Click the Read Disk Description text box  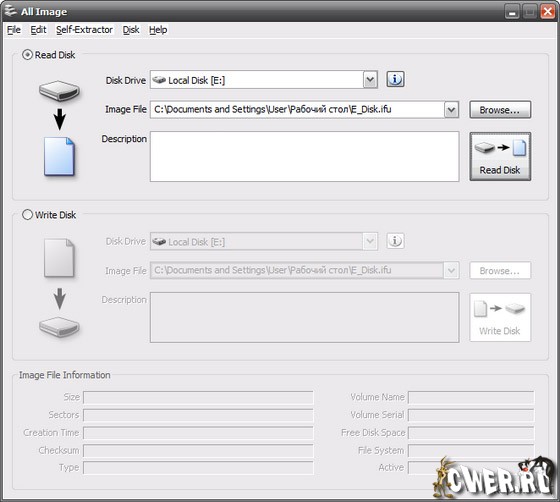(x=305, y=157)
